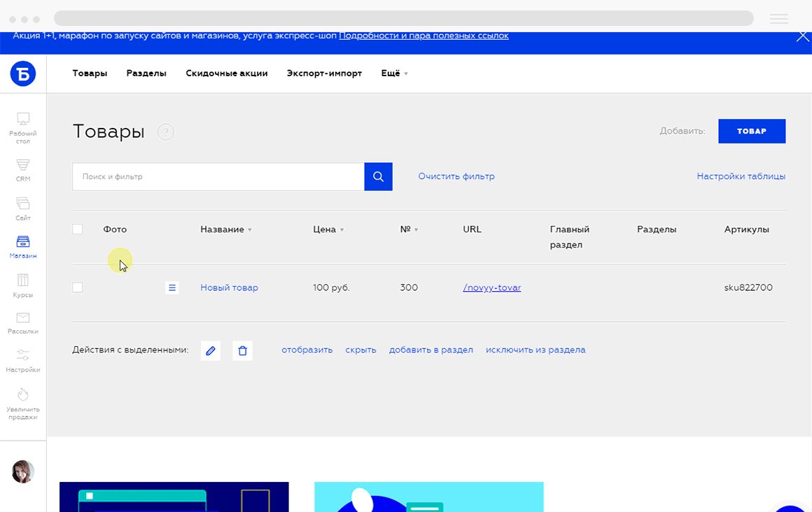812x512 pixels.
Task: Open the Товары top menu item
Action: 90,73
